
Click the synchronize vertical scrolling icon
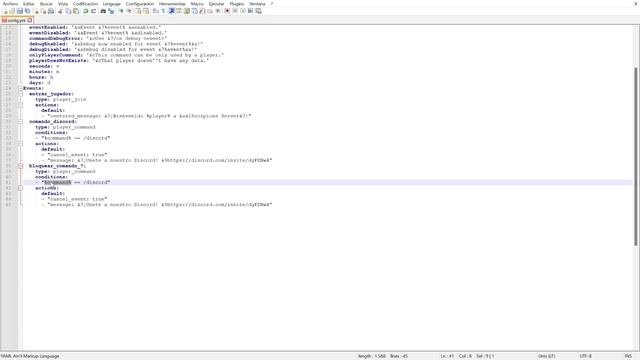138,11
